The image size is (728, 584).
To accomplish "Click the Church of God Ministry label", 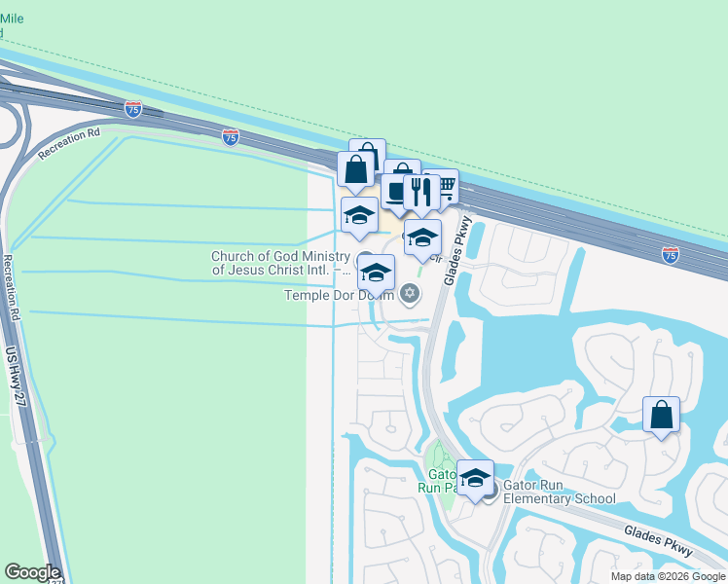I will click(281, 263).
